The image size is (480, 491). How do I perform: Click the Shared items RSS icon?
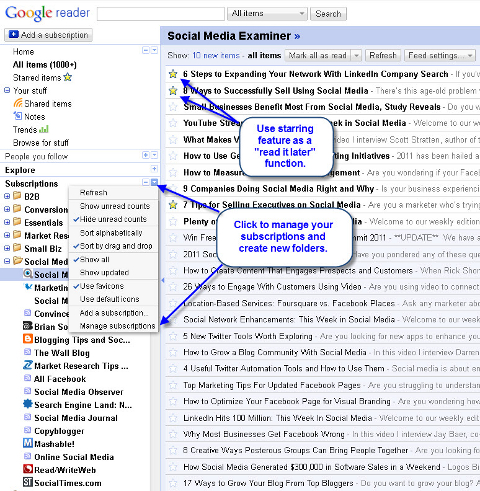[18, 103]
